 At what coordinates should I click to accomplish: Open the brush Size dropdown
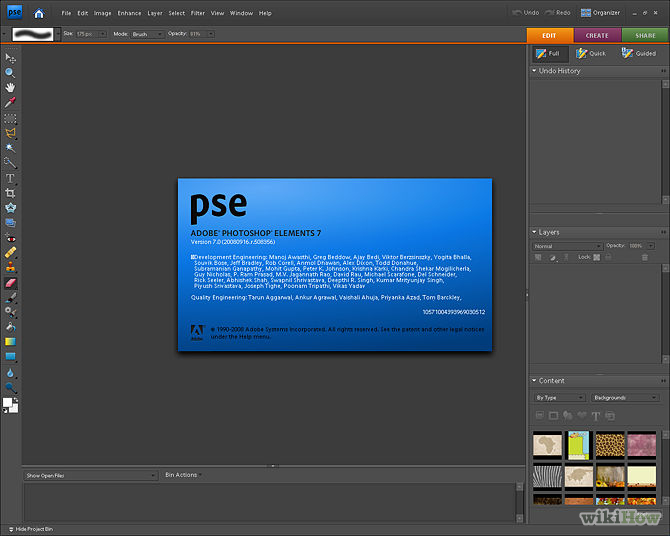pyautogui.click(x=103, y=34)
